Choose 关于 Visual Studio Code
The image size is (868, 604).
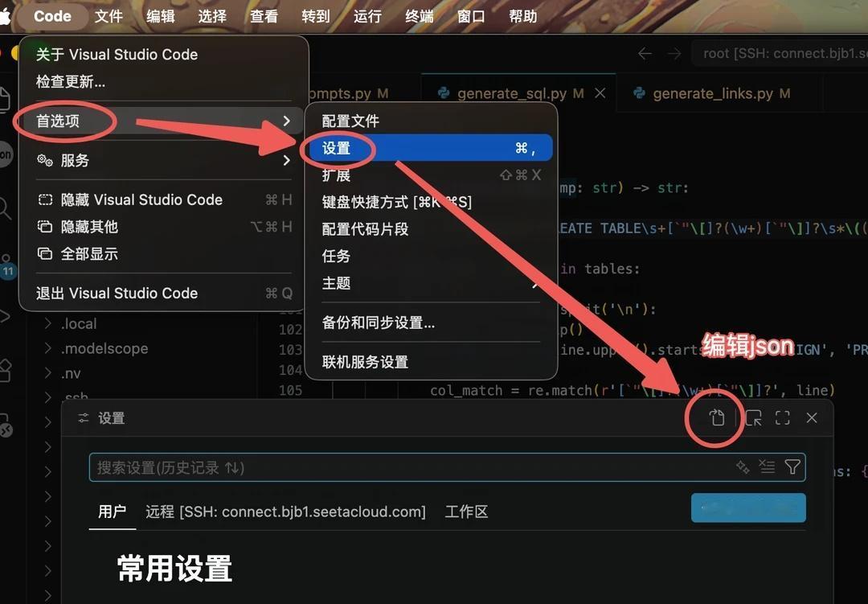pyautogui.click(x=117, y=55)
